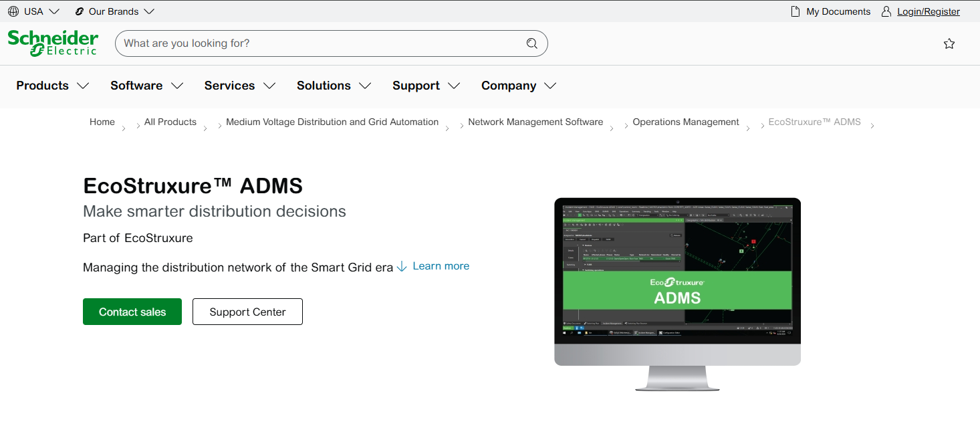The height and width of the screenshot is (436, 980).
Task: Open favorites with the star icon
Action: click(949, 43)
